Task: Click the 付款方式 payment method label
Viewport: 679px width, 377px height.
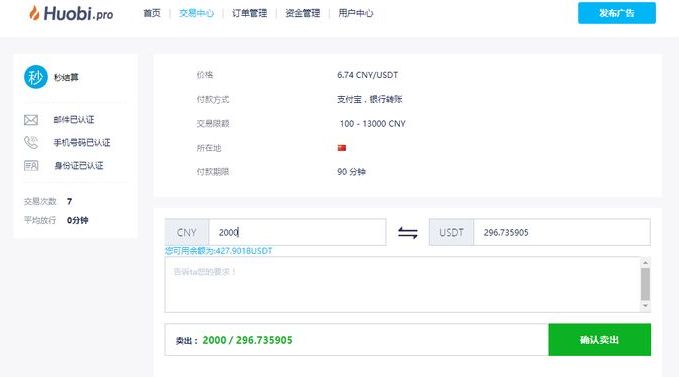Action: click(x=213, y=100)
